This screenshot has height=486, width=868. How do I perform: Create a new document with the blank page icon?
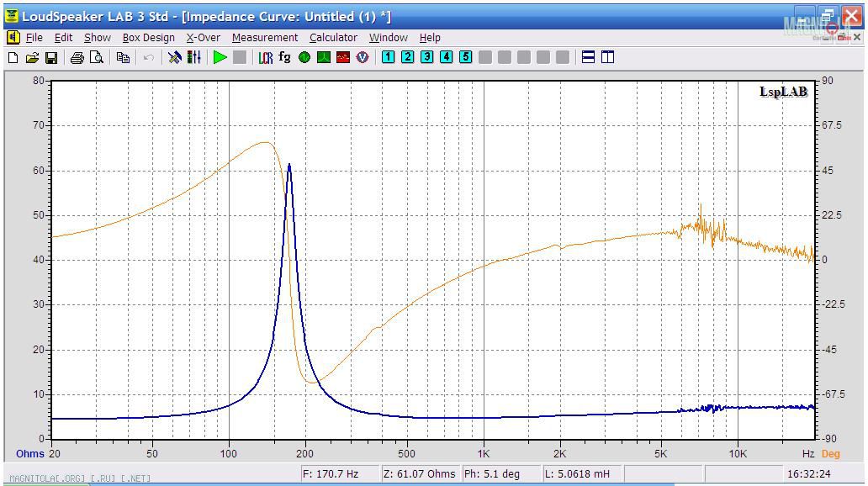13,57
